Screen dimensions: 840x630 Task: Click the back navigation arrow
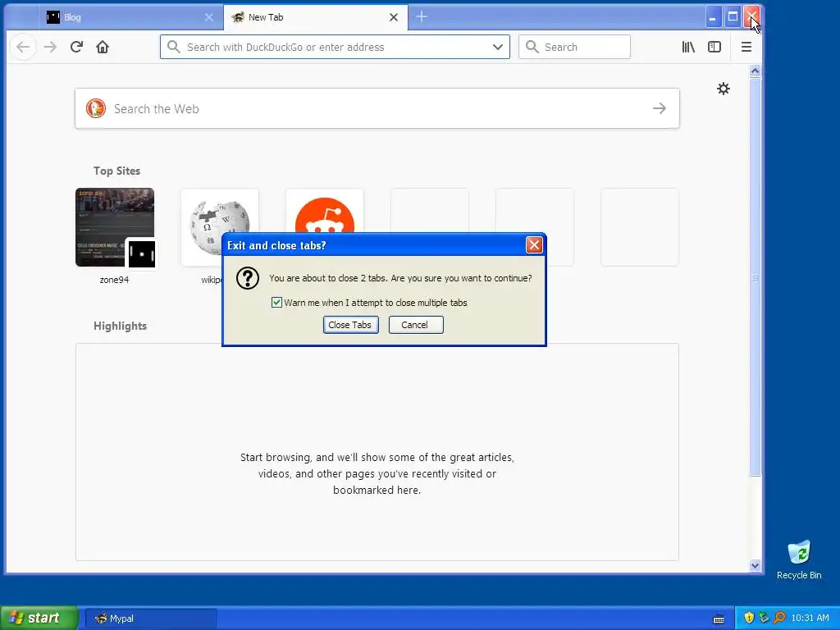tap(23, 47)
